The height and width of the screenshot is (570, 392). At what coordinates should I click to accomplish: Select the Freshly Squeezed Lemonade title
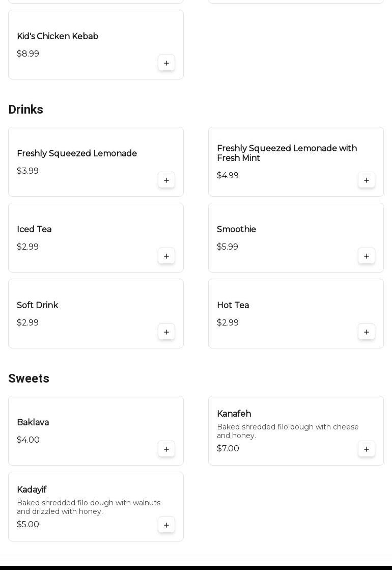(77, 153)
